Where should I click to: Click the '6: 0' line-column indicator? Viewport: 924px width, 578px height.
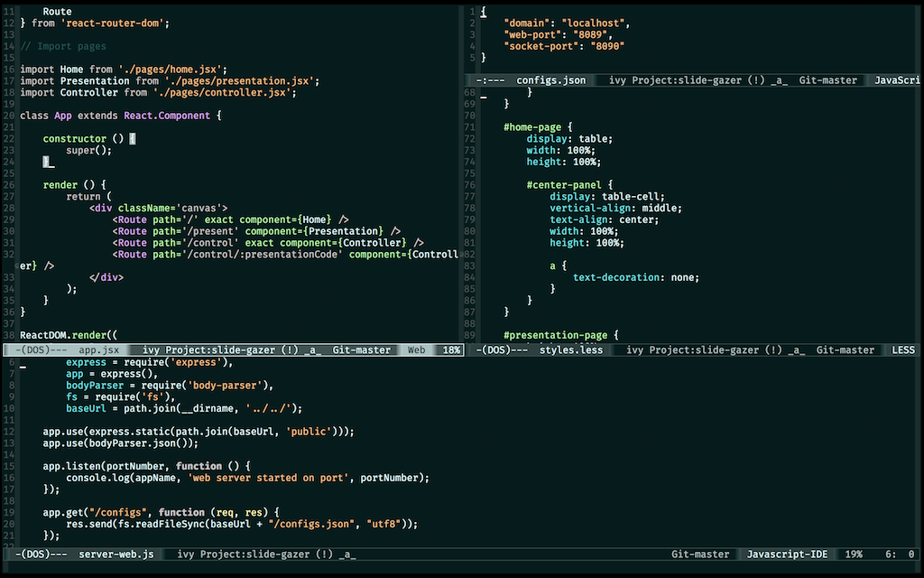(x=900, y=554)
